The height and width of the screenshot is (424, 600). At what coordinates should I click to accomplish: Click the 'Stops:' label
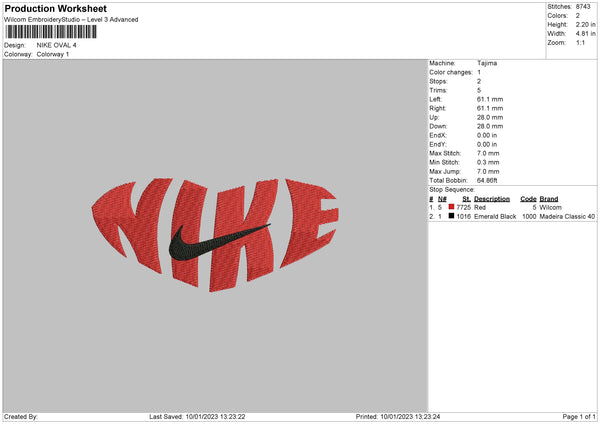click(x=438, y=82)
